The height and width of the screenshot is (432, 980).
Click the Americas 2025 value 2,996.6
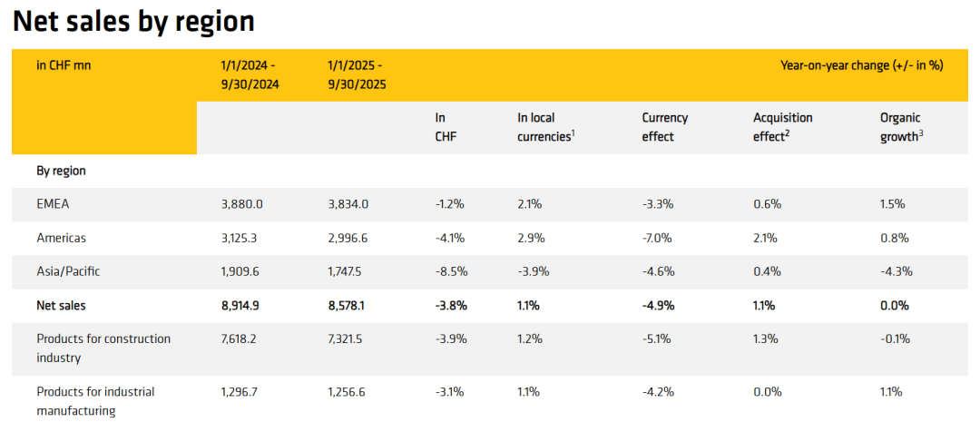tap(349, 238)
